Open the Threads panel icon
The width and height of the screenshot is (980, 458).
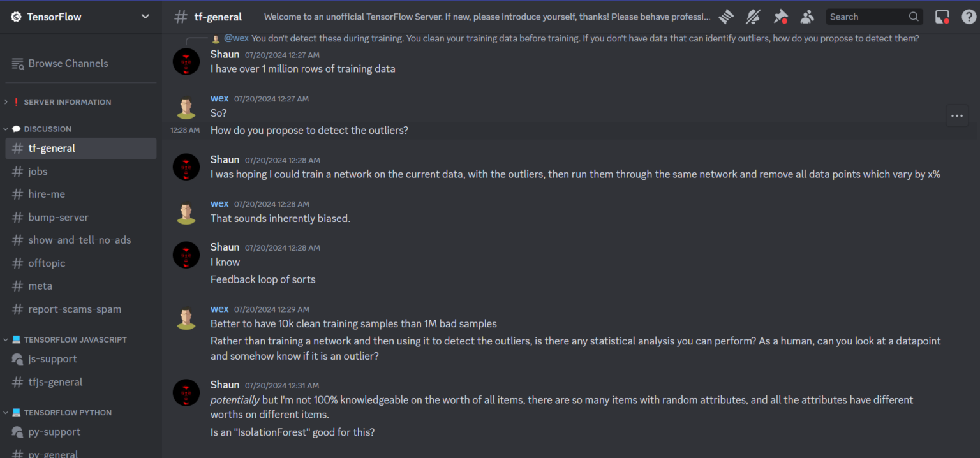[x=725, y=17]
